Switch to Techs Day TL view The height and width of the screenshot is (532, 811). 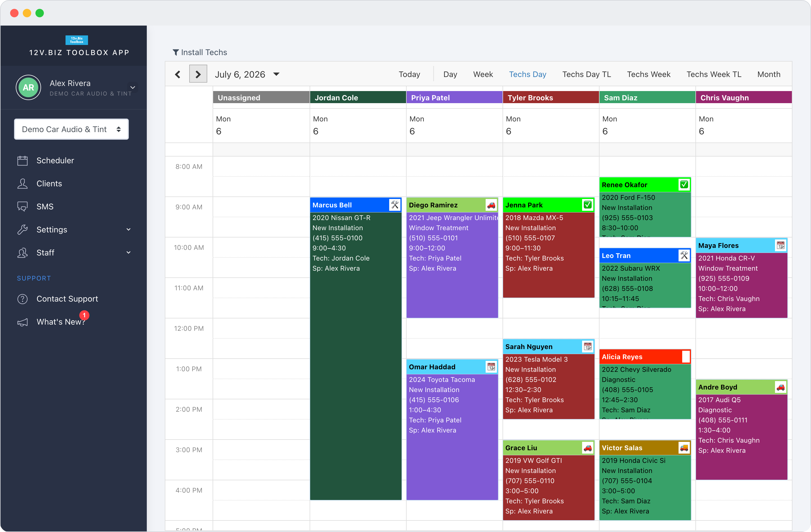pos(586,74)
